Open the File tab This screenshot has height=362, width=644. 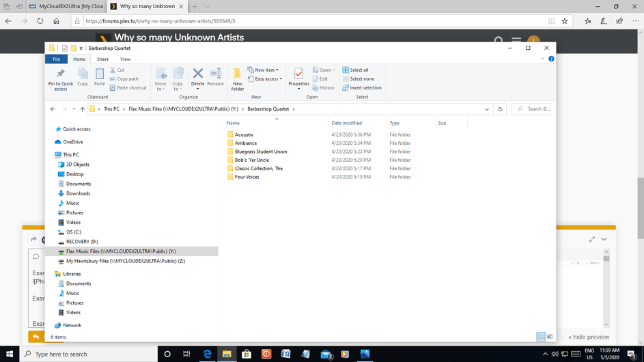(x=56, y=59)
